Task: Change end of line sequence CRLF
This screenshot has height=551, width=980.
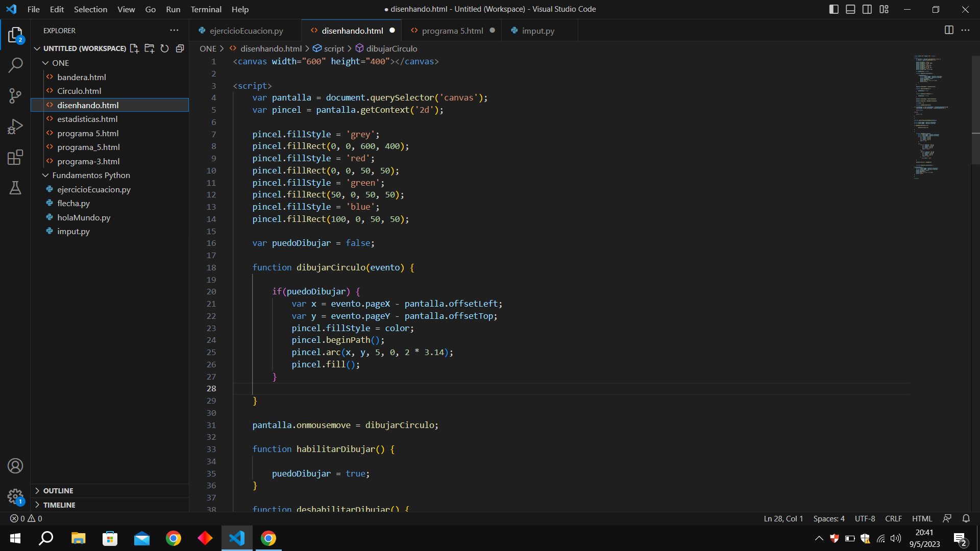Action: [893, 518]
